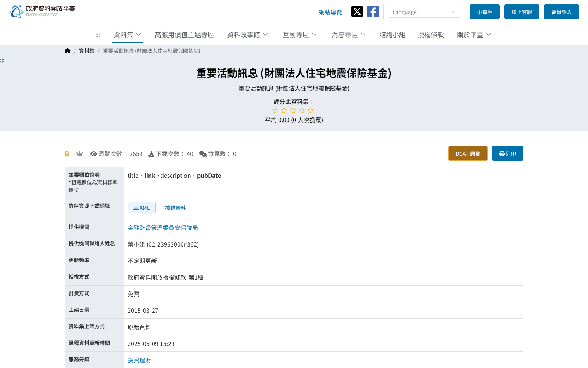588x368 pixels.
Task: Click the 小幫手 button
Action: click(x=485, y=12)
